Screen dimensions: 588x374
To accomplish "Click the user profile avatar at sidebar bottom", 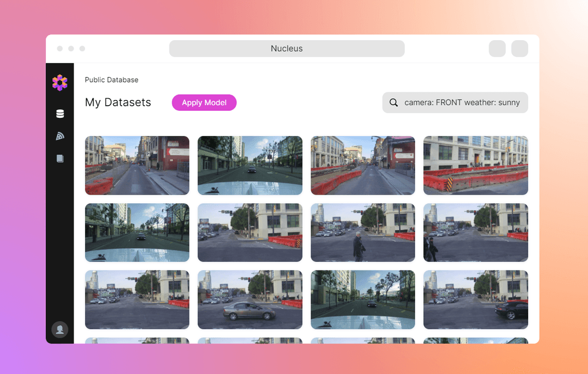I will point(60,329).
